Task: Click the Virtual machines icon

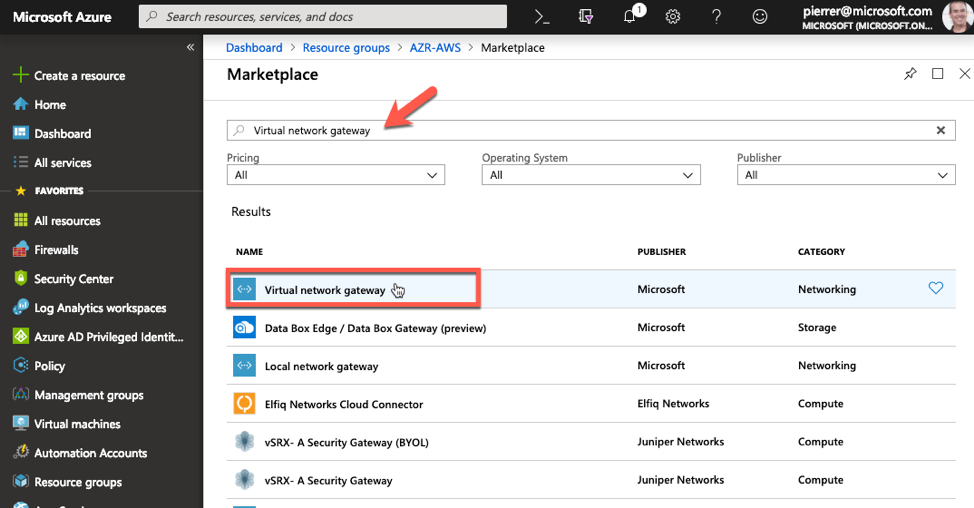Action: click(20, 424)
